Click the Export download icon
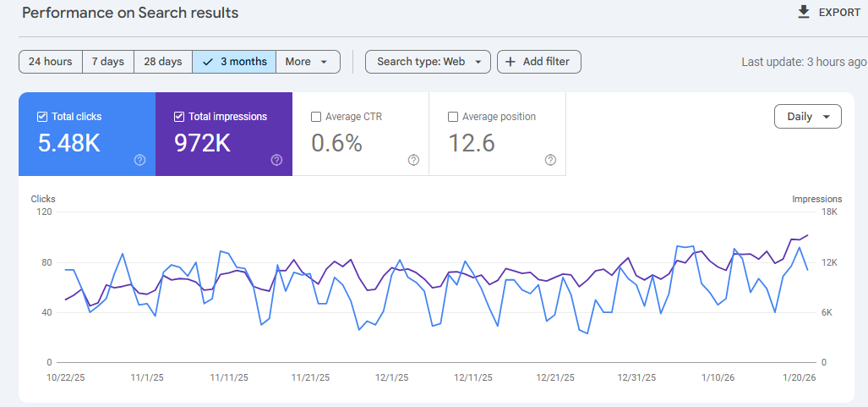The height and width of the screenshot is (407, 868). pyautogui.click(x=804, y=12)
